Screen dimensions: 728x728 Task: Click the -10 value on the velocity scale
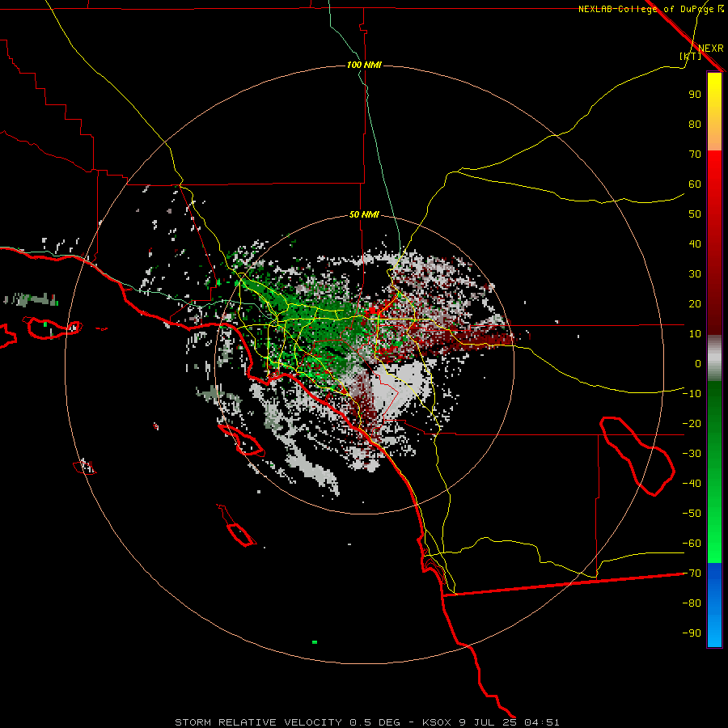point(692,394)
